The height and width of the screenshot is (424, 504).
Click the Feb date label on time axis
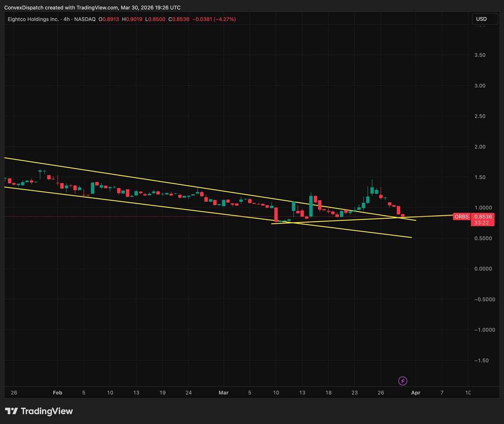(58, 393)
